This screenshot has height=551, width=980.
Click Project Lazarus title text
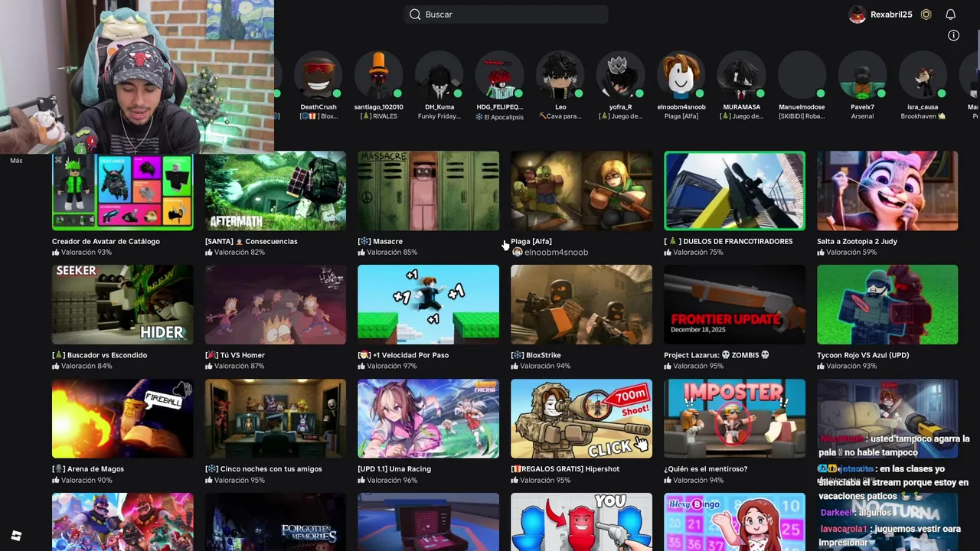tap(717, 355)
